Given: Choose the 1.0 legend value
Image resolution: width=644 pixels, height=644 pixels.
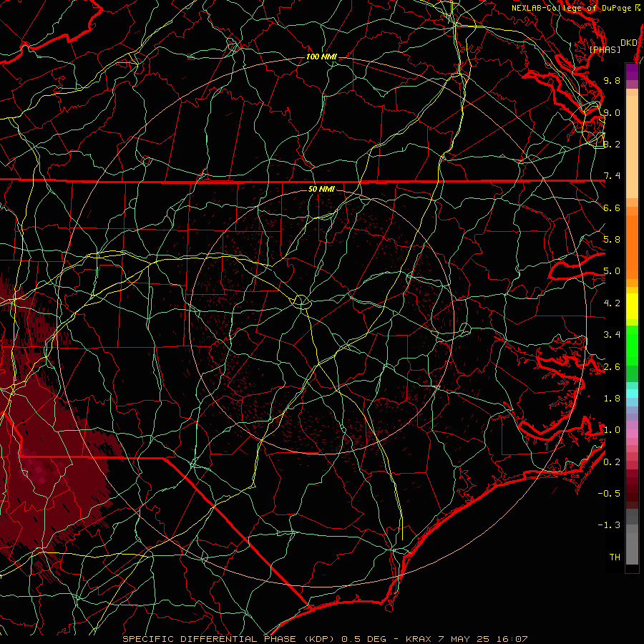Looking at the screenshot, I should point(612,430).
